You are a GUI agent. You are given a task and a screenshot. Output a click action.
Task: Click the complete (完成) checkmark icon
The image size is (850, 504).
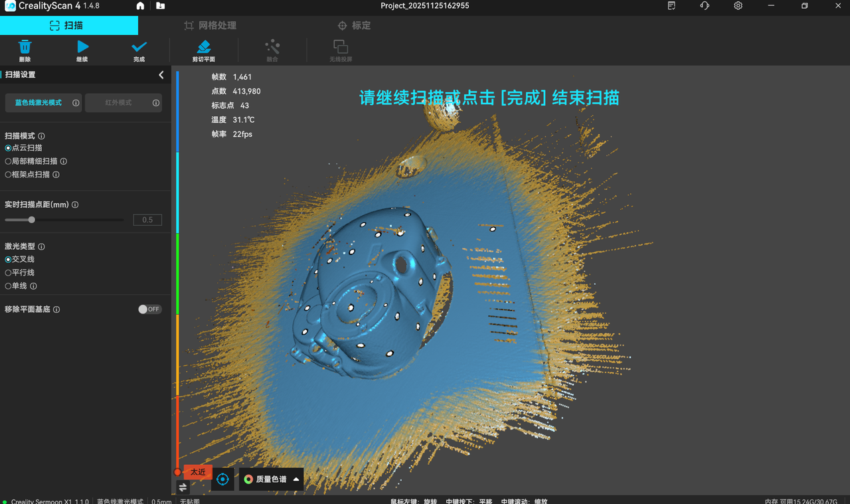(139, 47)
